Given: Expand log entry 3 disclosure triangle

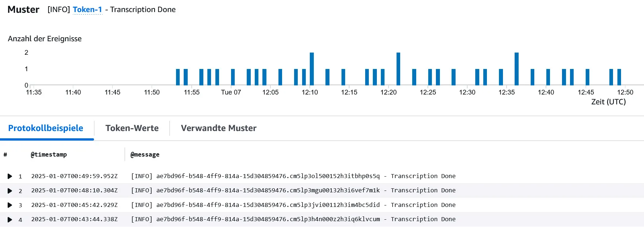Looking at the screenshot, I should (x=10, y=205).
